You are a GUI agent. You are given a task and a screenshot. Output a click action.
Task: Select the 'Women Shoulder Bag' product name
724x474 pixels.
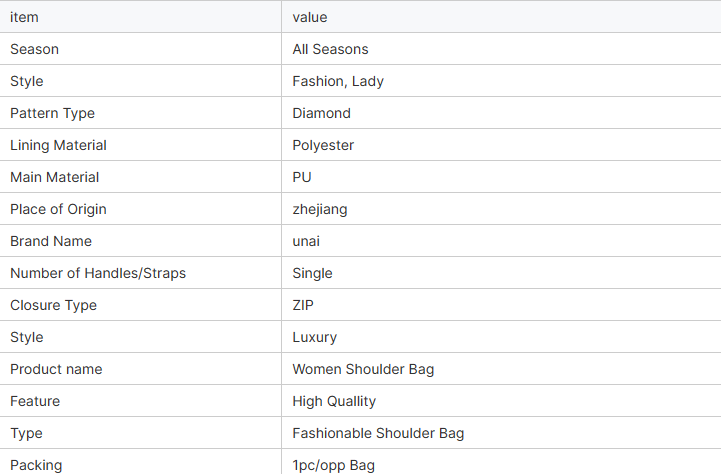pyautogui.click(x=363, y=369)
